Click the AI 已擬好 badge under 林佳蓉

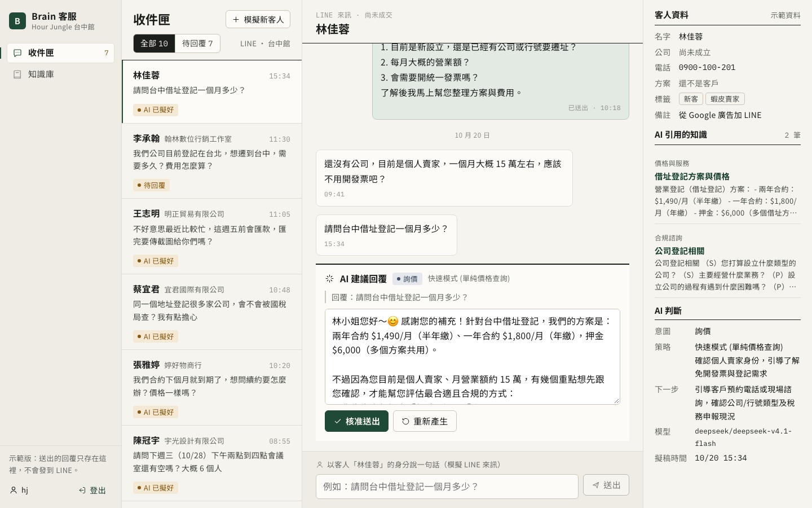pyautogui.click(x=156, y=110)
